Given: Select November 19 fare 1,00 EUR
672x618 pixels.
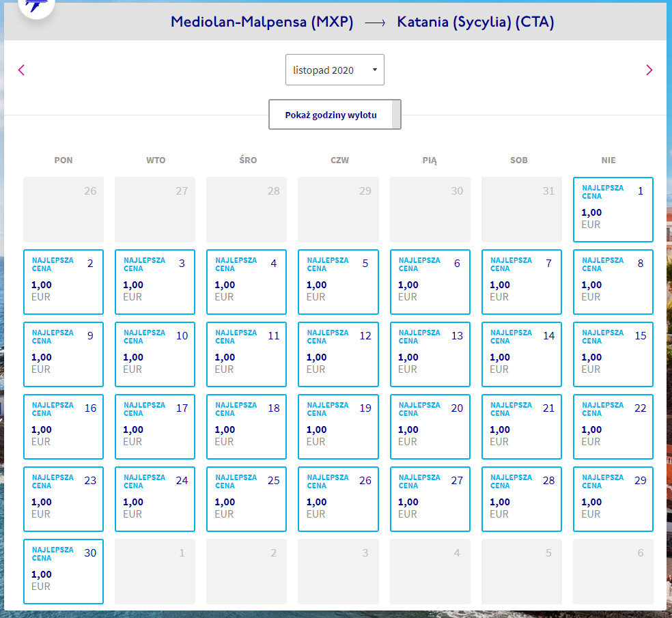Looking at the screenshot, I should (x=338, y=427).
